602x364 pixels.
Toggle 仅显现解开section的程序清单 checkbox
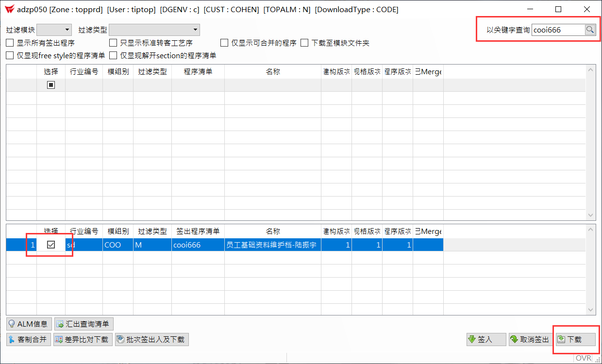coord(113,55)
